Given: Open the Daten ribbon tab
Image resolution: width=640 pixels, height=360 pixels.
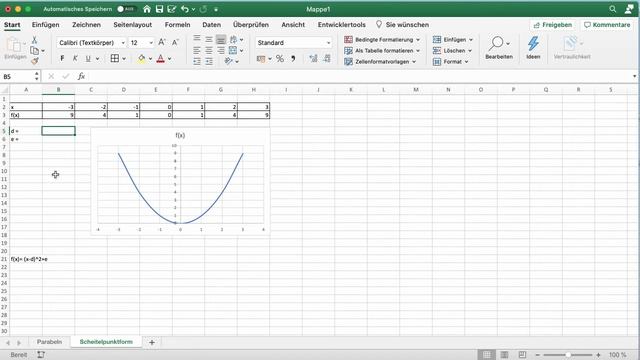Looking at the screenshot, I should tap(211, 25).
